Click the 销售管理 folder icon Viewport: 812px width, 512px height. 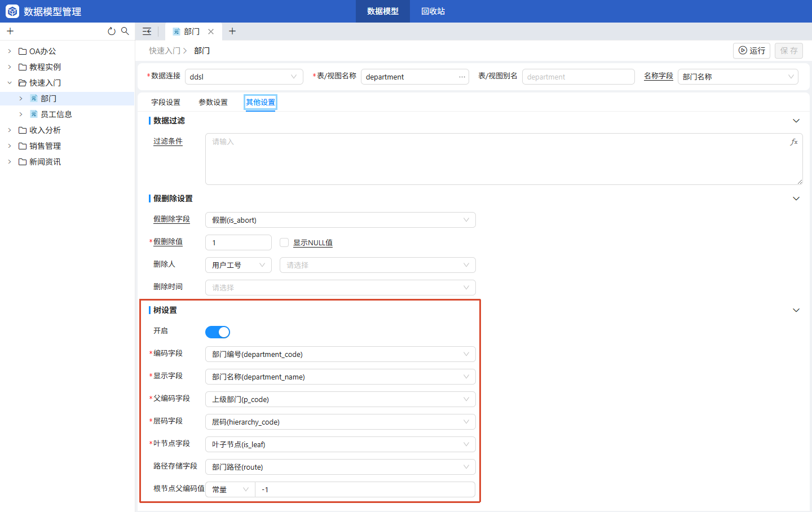tap(23, 146)
